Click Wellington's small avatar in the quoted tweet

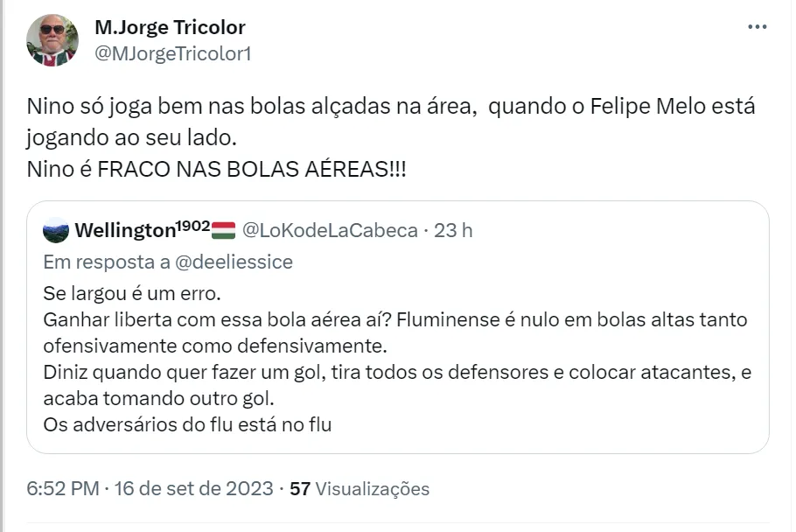point(56,230)
